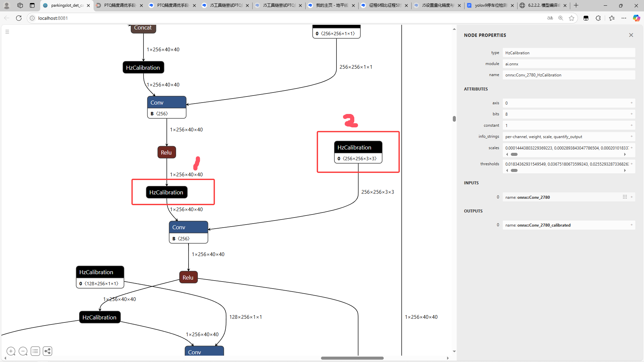Expand the scales attribute details
The height and width of the screenshot is (362, 644).
(631, 147)
